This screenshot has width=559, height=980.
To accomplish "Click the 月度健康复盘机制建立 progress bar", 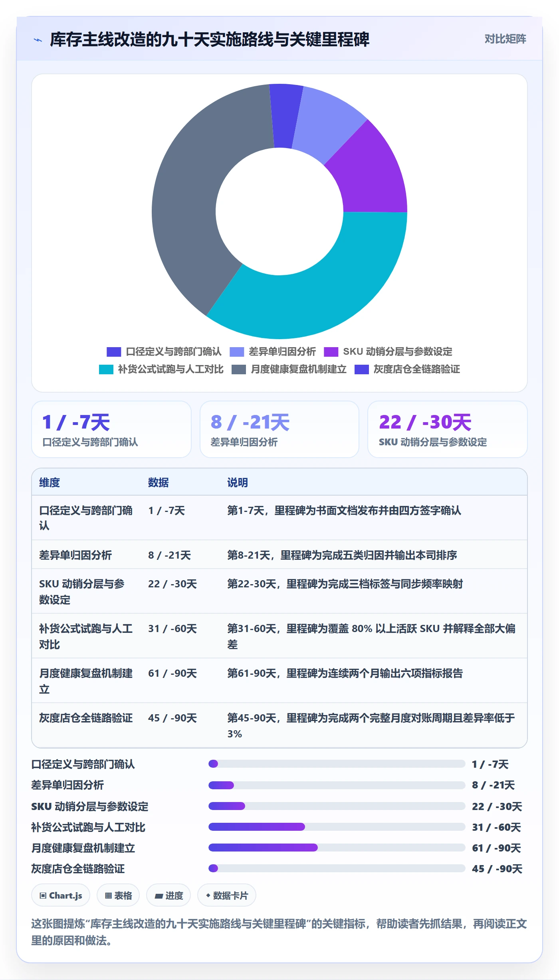I will pyautogui.click(x=337, y=848).
